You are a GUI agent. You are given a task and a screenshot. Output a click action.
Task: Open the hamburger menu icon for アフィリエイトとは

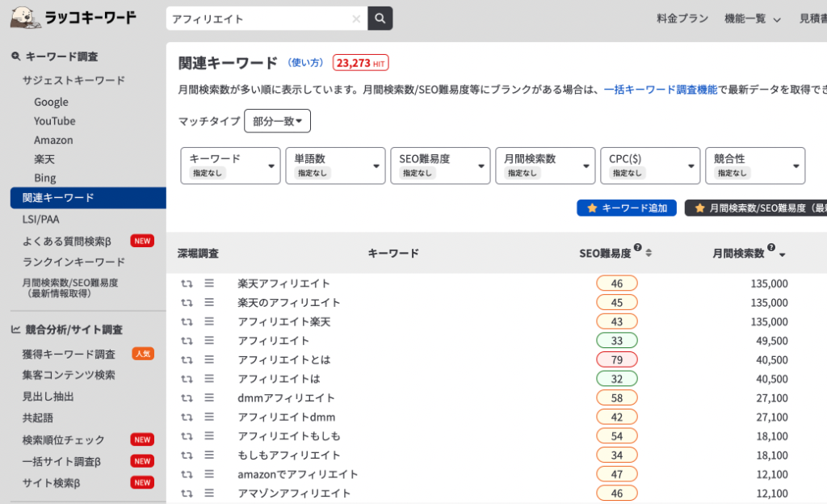(209, 359)
